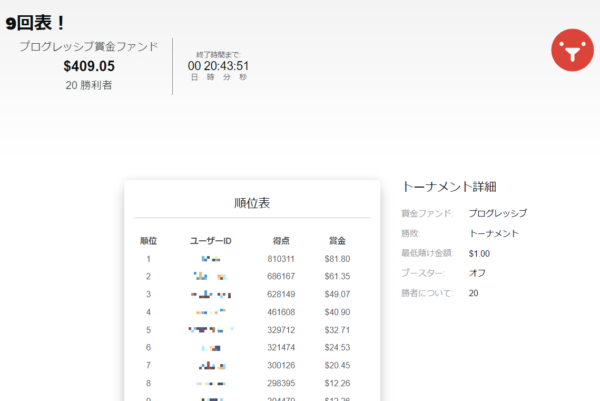The width and height of the screenshot is (600, 401).
Task: Click the 20 勝利者 winners label
Action: pos(89,85)
